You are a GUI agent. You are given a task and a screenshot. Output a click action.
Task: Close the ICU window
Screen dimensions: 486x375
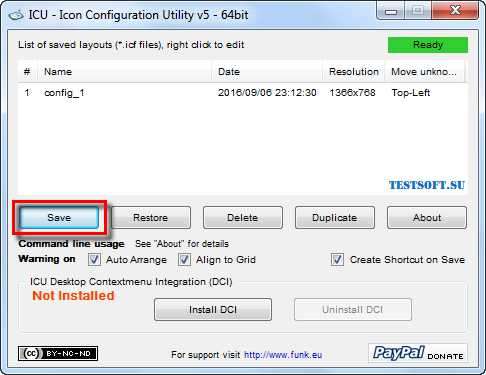(455, 11)
